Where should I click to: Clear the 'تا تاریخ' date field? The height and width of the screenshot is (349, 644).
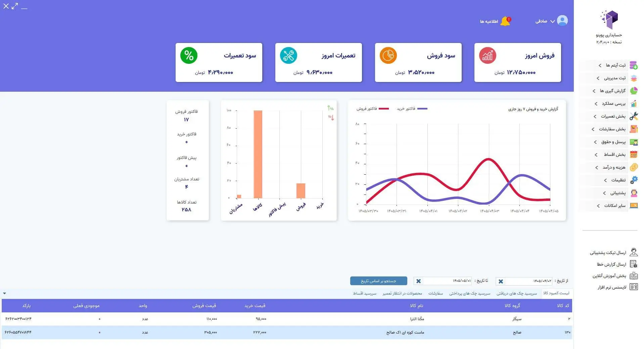point(418,281)
